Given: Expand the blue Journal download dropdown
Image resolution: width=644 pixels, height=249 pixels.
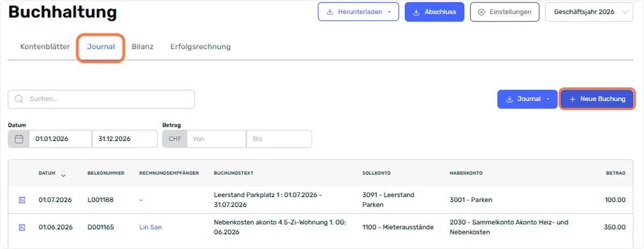Looking at the screenshot, I should tap(528, 99).
